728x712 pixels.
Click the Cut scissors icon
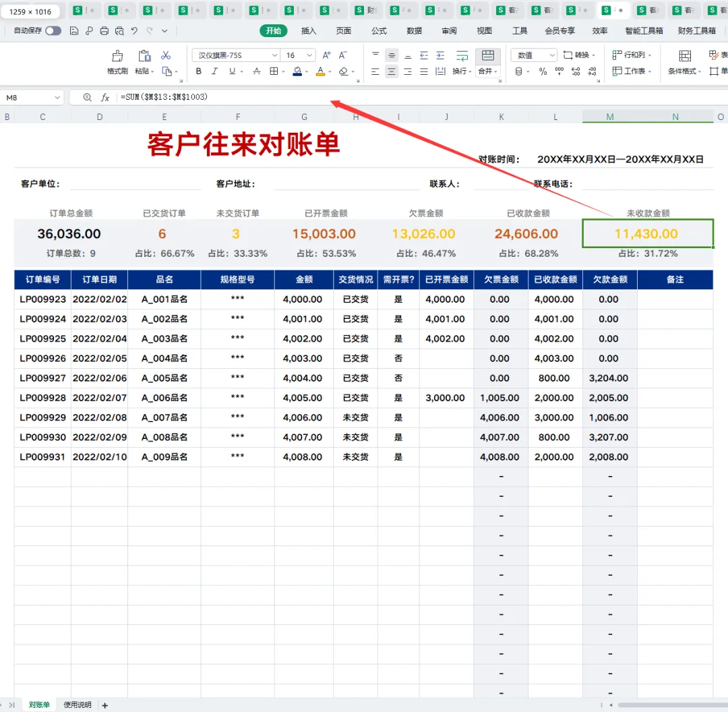(x=166, y=55)
